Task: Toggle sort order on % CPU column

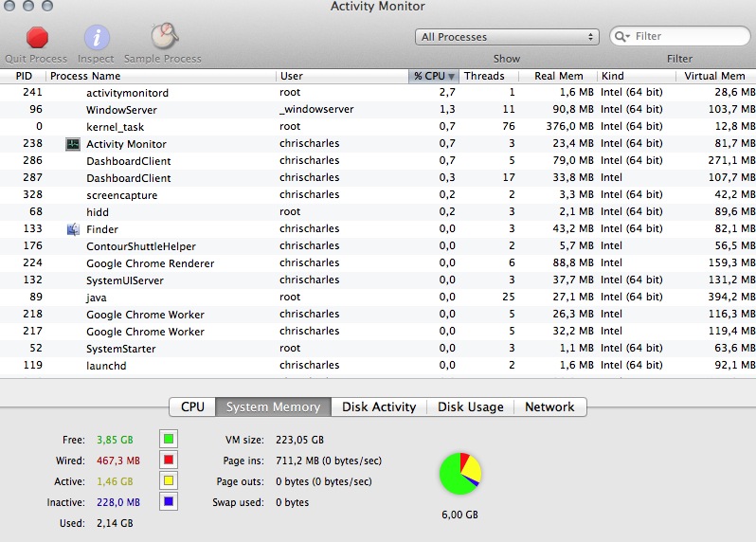Action: (434, 76)
